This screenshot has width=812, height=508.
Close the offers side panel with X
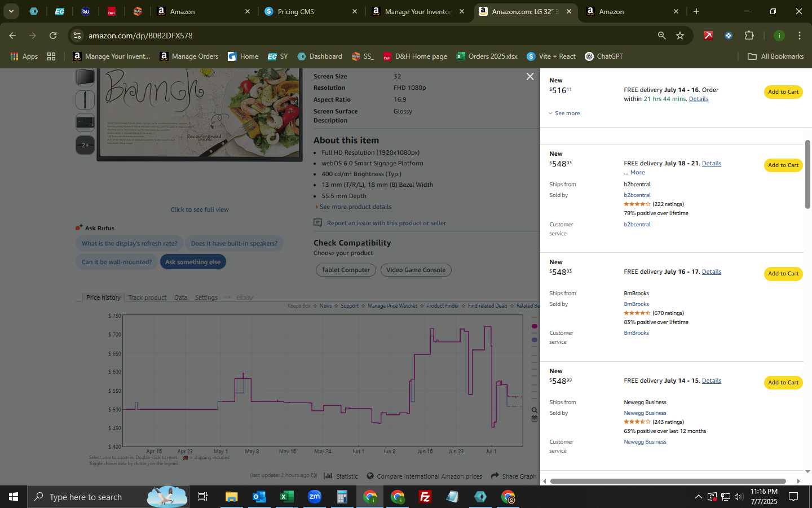(x=529, y=76)
